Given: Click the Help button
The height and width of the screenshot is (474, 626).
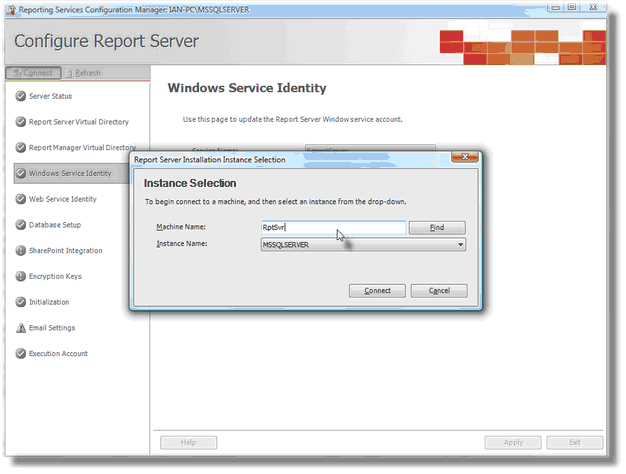Looking at the screenshot, I should [188, 442].
